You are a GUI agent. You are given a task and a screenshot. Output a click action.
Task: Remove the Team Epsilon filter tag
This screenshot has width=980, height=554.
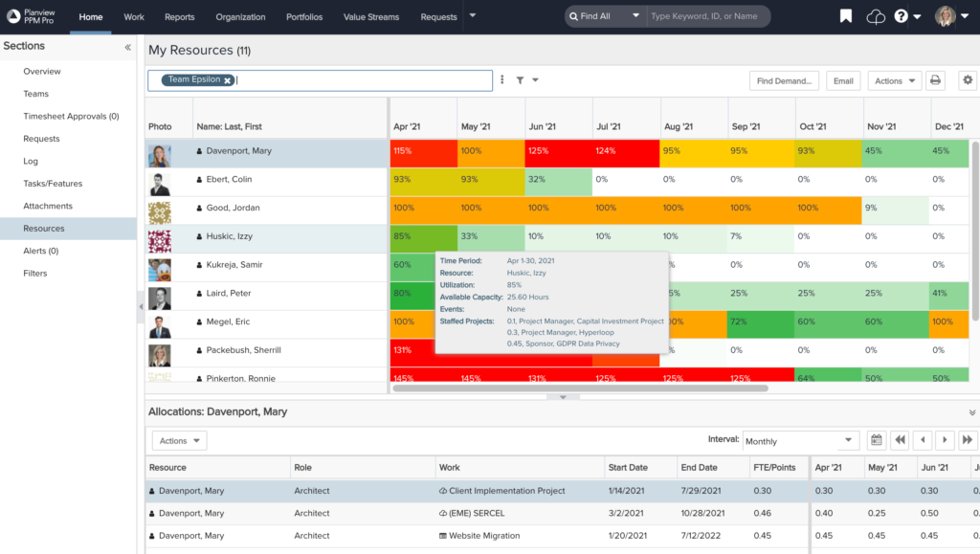228,80
